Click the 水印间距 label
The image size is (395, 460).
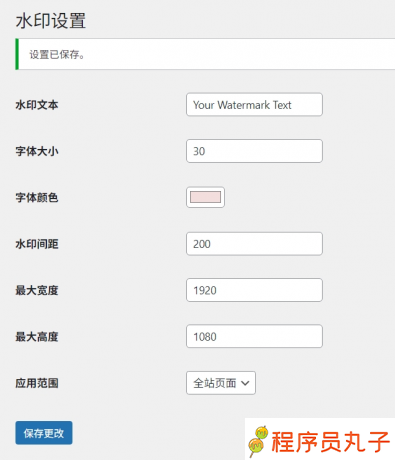[37, 244]
